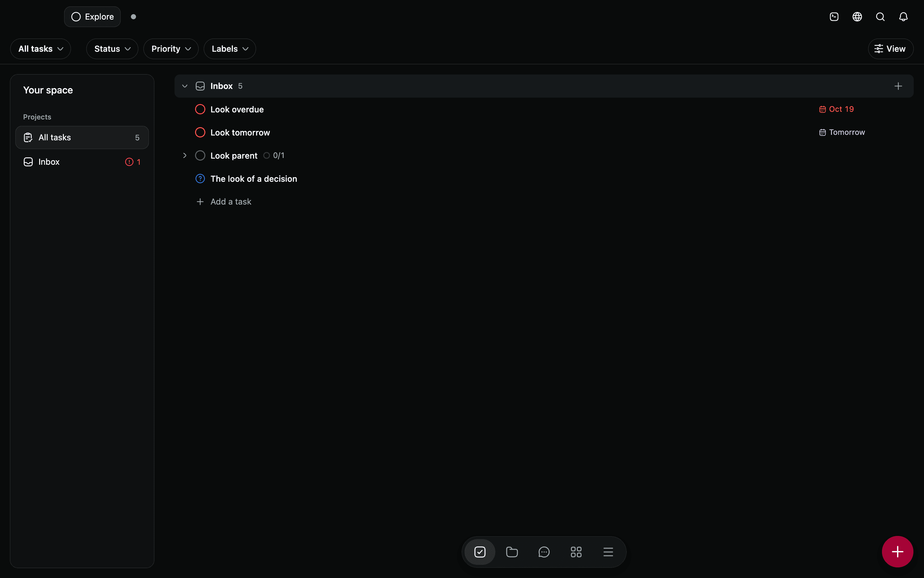Open the View options button

click(890, 49)
